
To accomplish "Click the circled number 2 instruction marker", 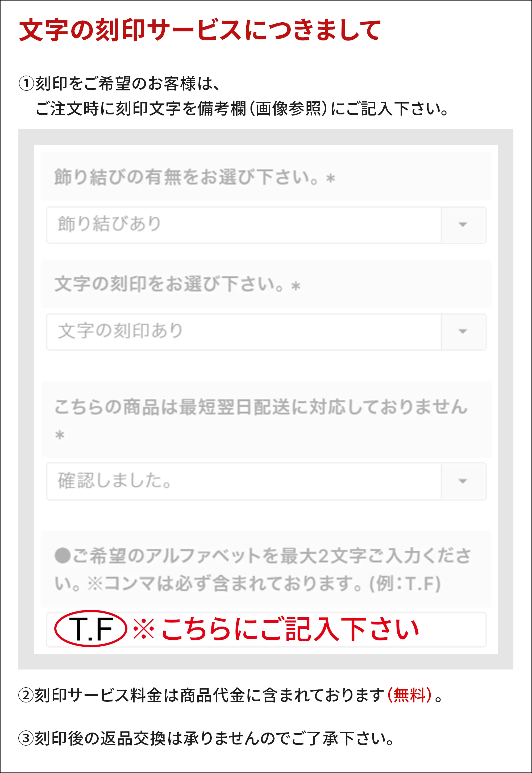I will (26, 696).
